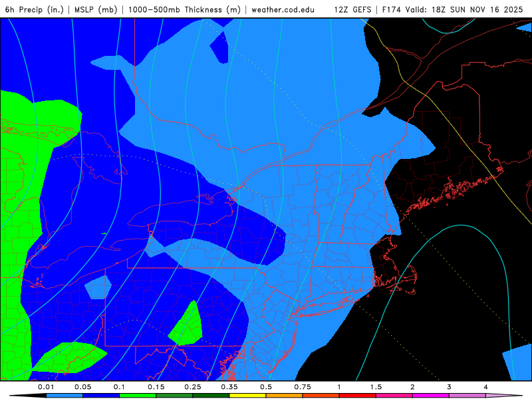532x399 pixels.
Task: Click the '6h Precip (in.)' header label
Action: click(35, 9)
